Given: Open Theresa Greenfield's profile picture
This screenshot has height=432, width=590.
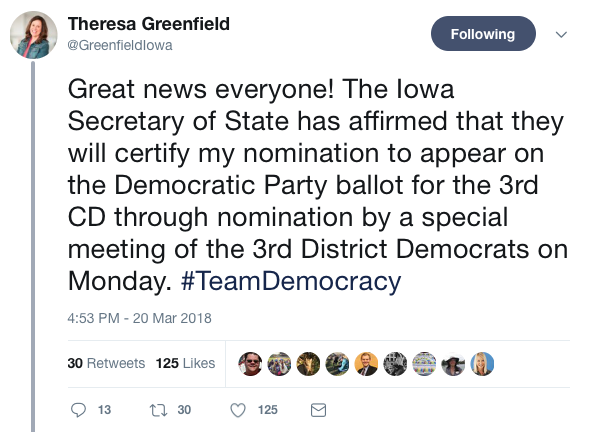Looking at the screenshot, I should 33,35.
